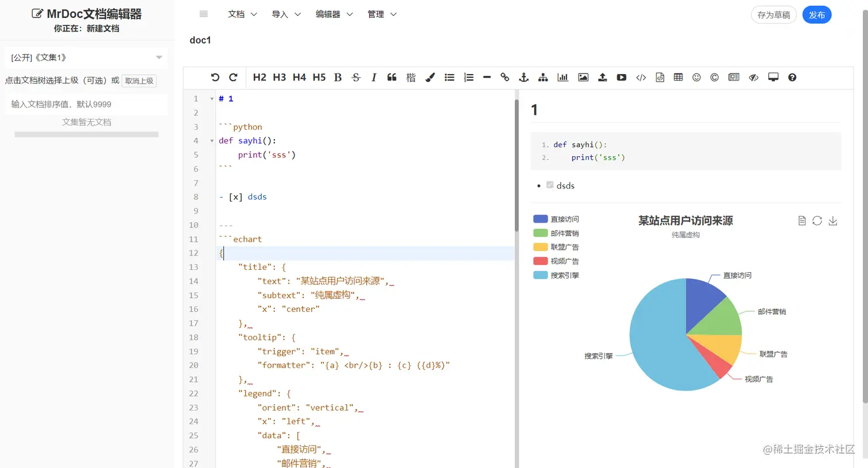Open the emoji smiley picker

click(696, 78)
